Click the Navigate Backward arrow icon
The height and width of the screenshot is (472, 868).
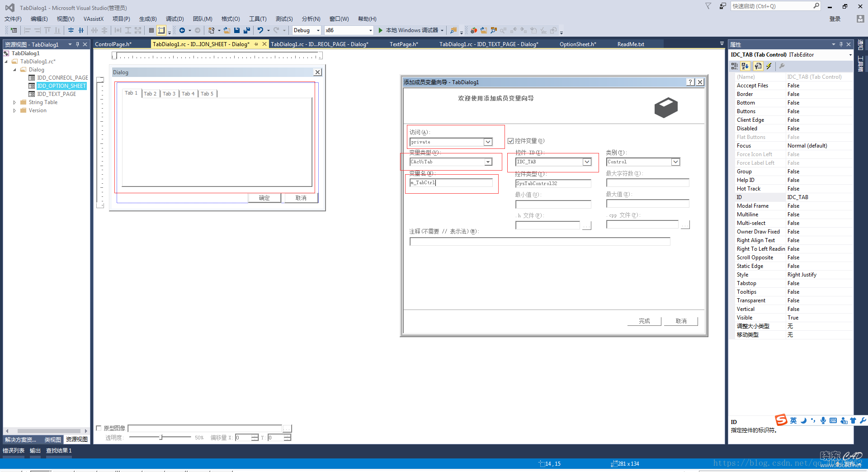(x=182, y=30)
